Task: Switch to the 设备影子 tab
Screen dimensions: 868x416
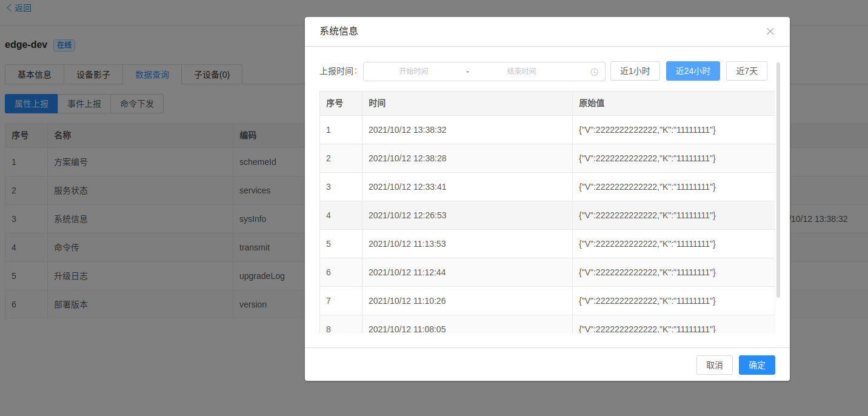Action: click(93, 75)
